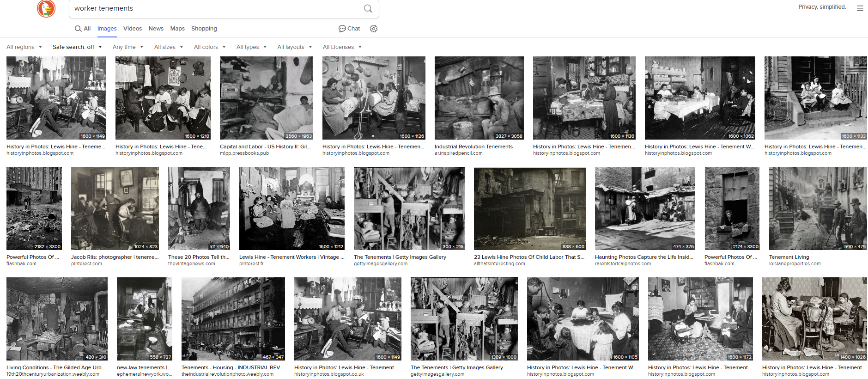Open the "These 20 Photos Tell th..." title
868x379 pixels.
coord(199,257)
